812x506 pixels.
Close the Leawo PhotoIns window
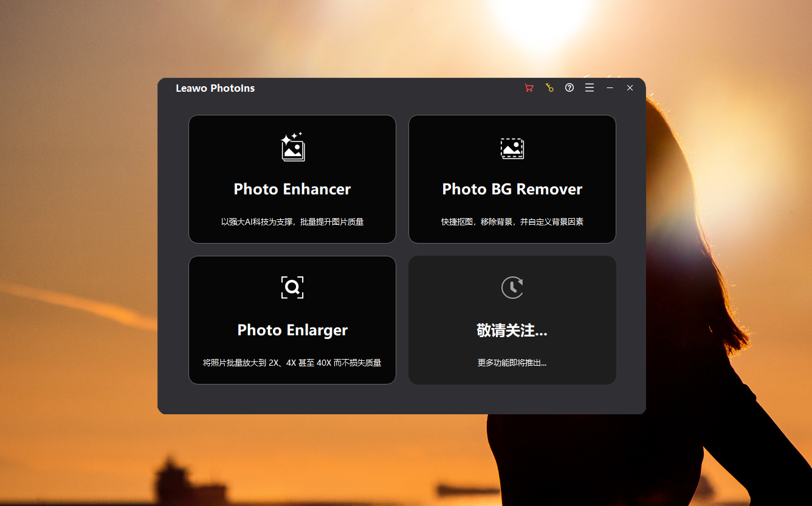click(x=630, y=88)
